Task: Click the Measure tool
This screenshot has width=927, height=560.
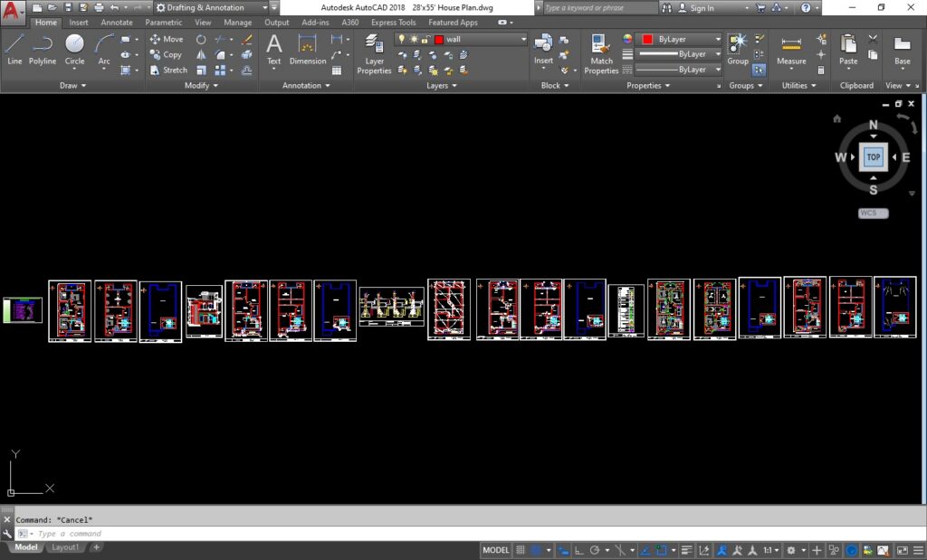Action: pos(791,51)
